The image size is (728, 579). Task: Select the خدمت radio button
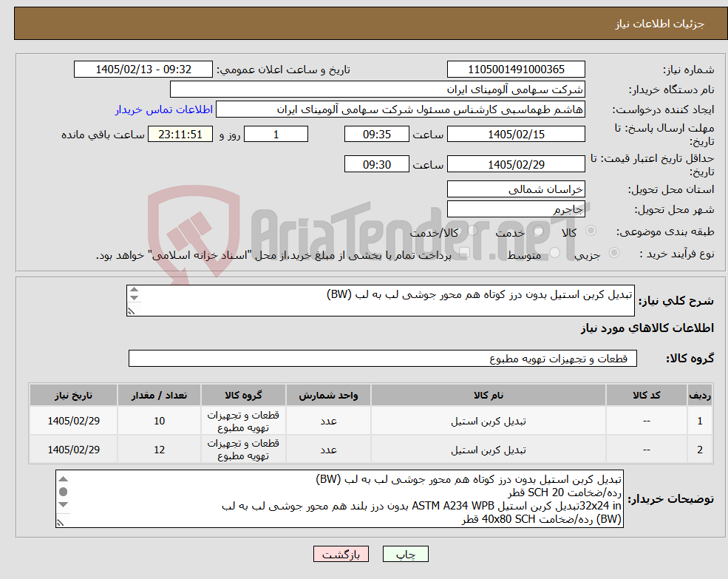[539, 231]
